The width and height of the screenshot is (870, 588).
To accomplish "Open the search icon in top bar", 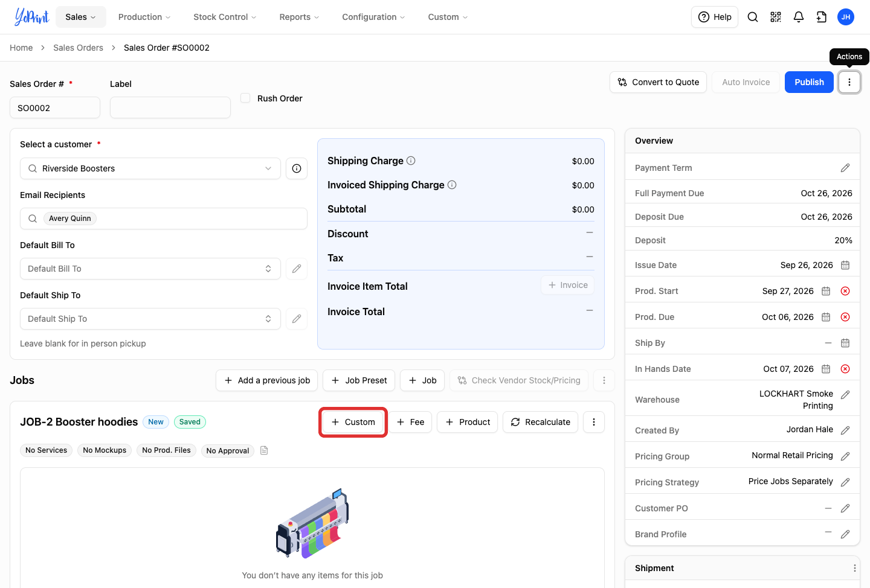I will (x=753, y=17).
